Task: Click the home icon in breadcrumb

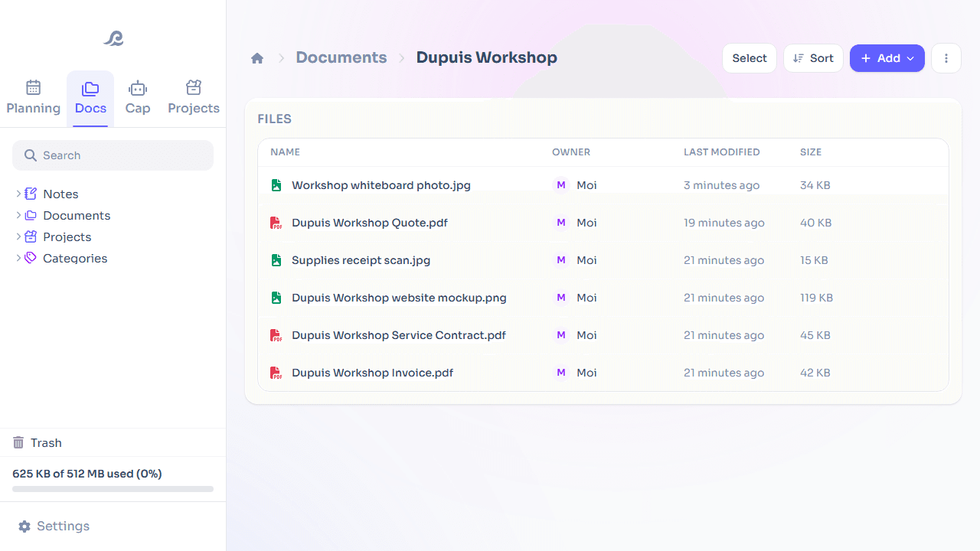Action: click(x=257, y=58)
